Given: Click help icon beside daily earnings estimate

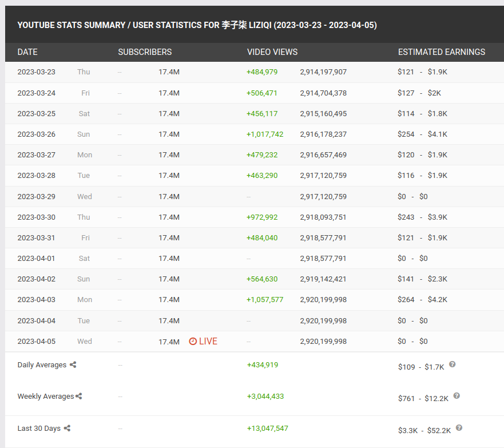Looking at the screenshot, I should click(x=453, y=364).
